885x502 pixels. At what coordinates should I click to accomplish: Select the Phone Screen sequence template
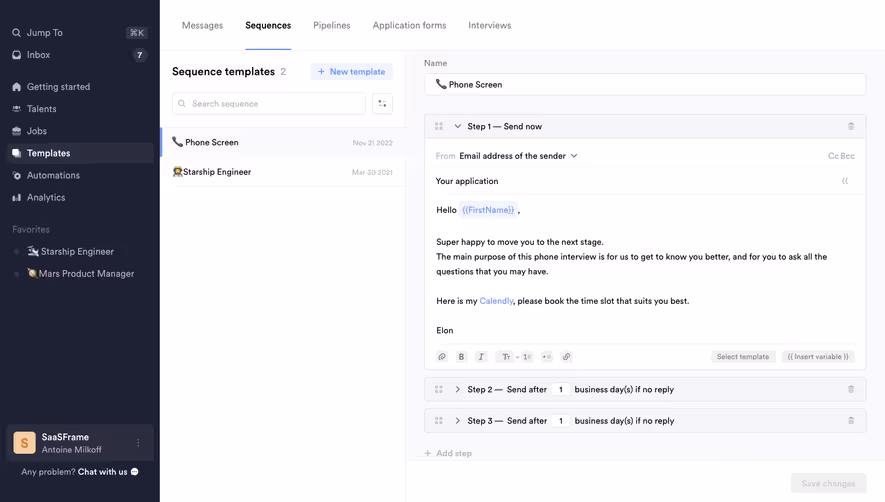point(283,142)
